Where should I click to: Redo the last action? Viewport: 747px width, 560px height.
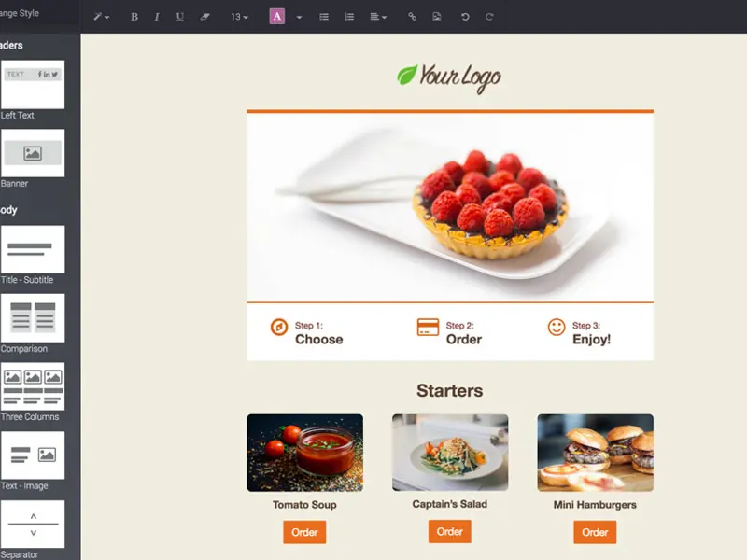(x=489, y=17)
